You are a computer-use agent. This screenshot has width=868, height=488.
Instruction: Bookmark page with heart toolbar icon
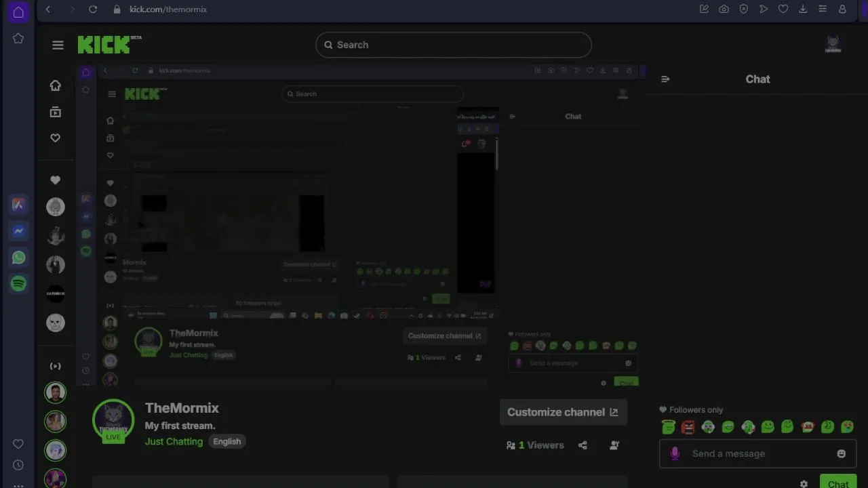pos(783,9)
